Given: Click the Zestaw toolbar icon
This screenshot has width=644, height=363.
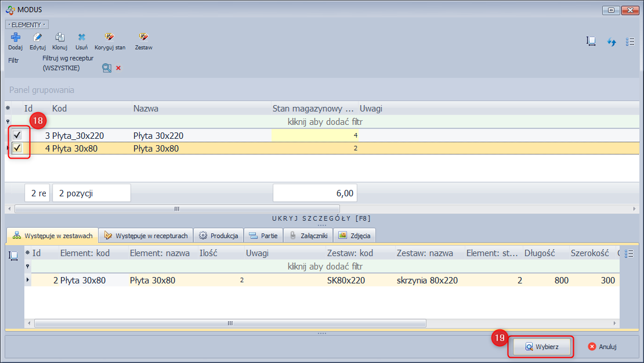Looking at the screenshot, I should click(143, 38).
